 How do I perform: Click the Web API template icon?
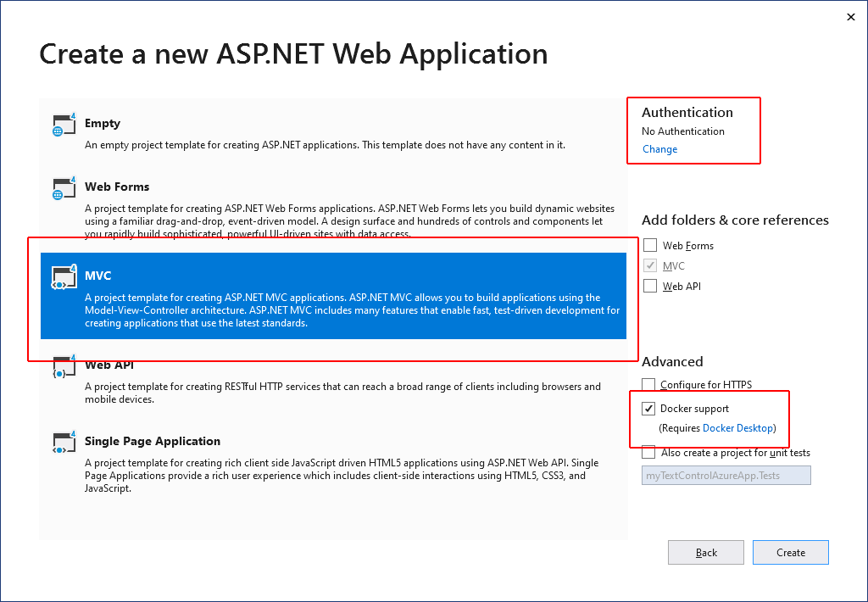(64, 366)
